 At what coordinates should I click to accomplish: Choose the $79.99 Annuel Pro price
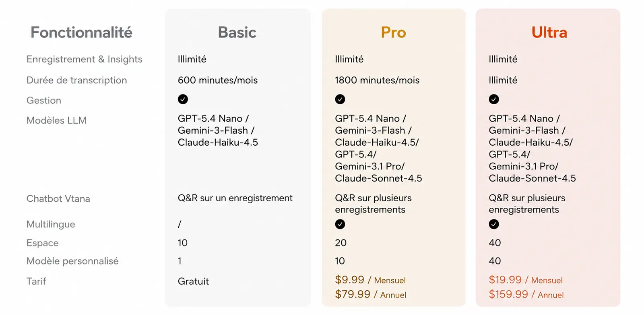tap(370, 294)
